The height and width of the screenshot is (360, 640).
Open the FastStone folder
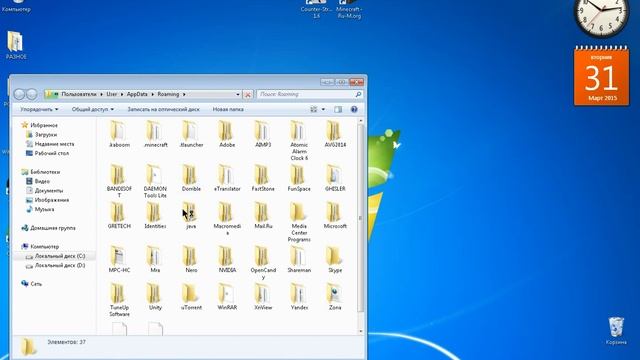(x=263, y=178)
